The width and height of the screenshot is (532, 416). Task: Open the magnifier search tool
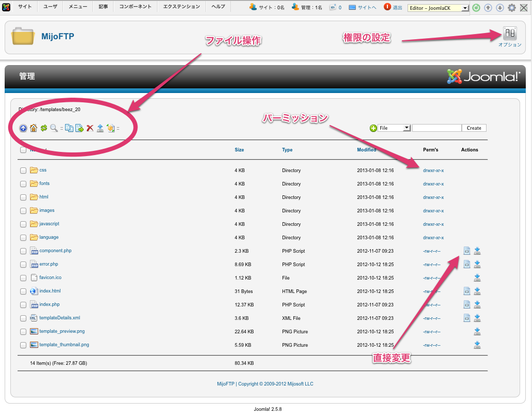(x=54, y=128)
